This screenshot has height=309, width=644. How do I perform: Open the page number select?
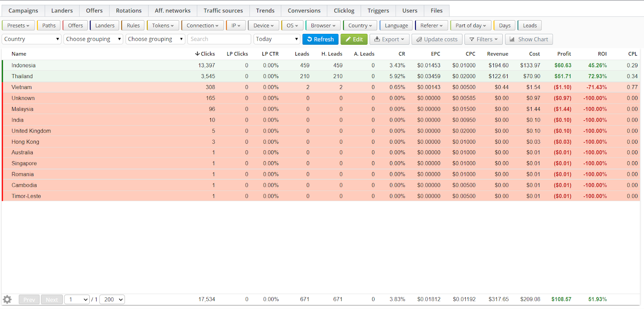pyautogui.click(x=77, y=299)
